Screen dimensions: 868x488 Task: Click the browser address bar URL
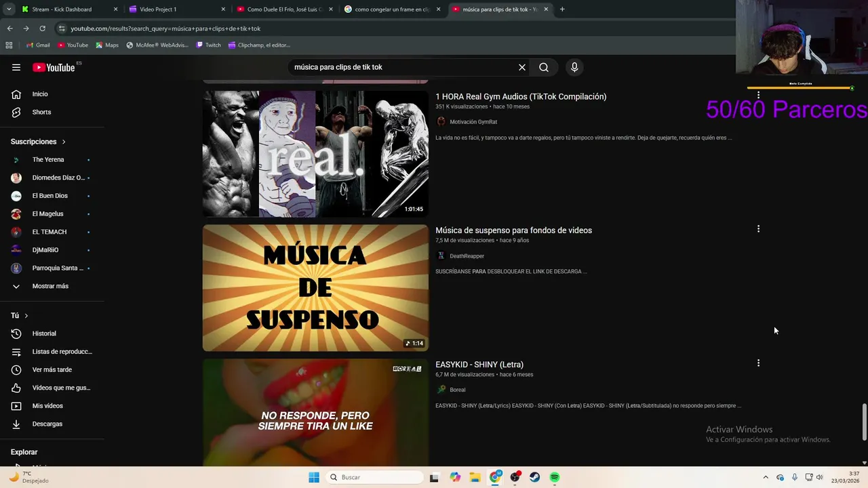click(x=165, y=28)
